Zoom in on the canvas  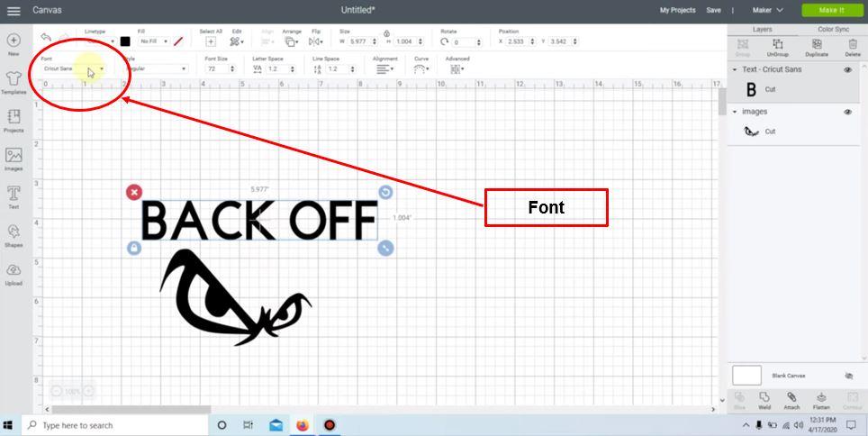tap(87, 391)
